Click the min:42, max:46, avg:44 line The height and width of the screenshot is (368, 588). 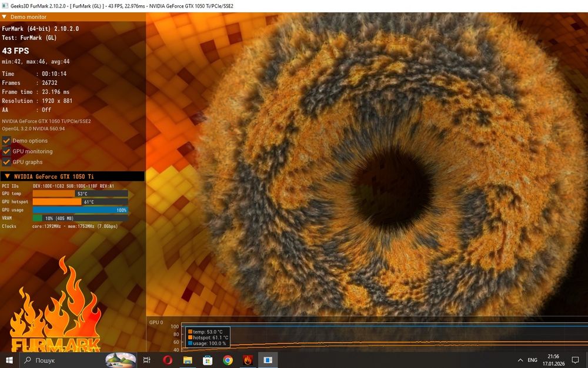[36, 62]
